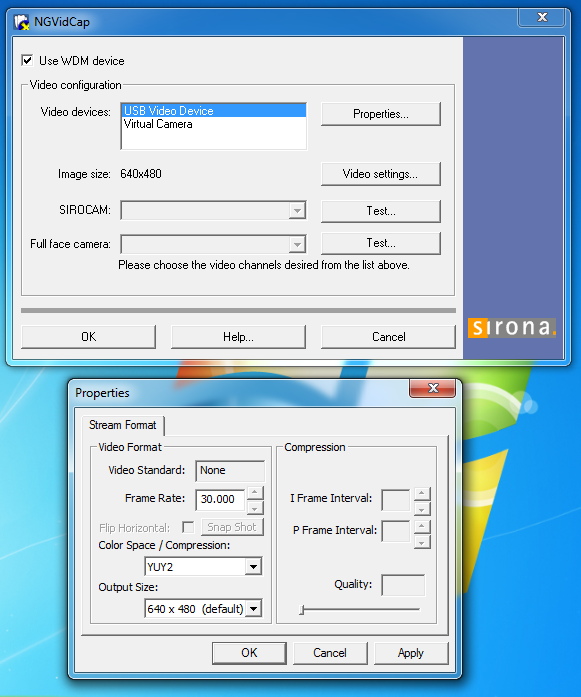Click the Sirona logo
Screen dimensions: 581x697
coord(512,328)
